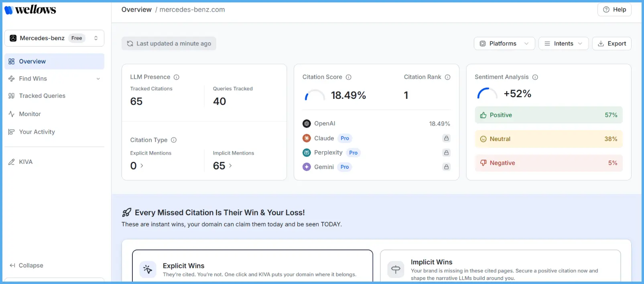Click the Free plan badge

click(77, 38)
